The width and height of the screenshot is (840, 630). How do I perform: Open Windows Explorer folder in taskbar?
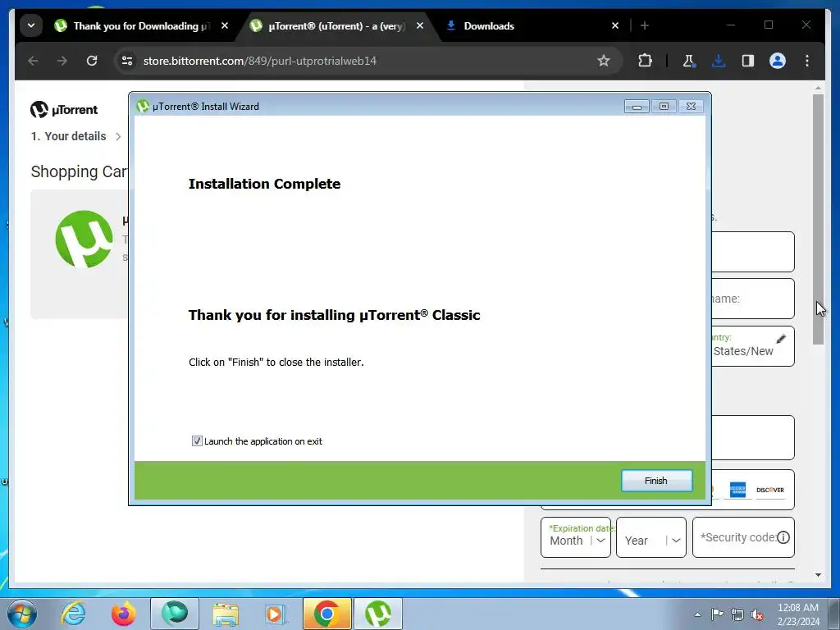coord(226,614)
